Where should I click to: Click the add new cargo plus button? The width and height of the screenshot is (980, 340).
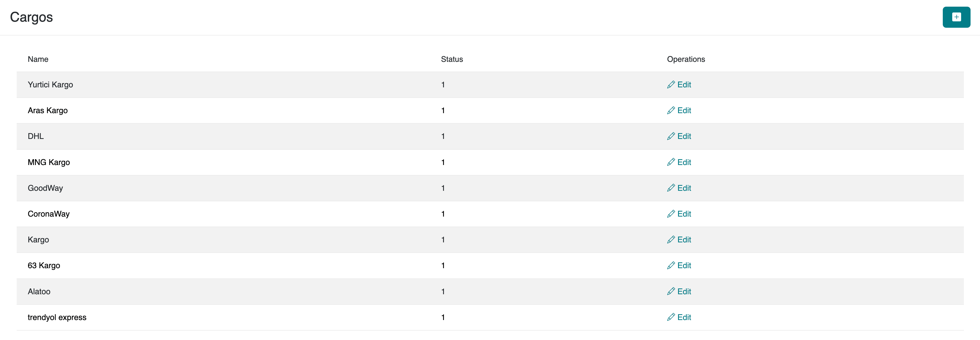pyautogui.click(x=956, y=17)
